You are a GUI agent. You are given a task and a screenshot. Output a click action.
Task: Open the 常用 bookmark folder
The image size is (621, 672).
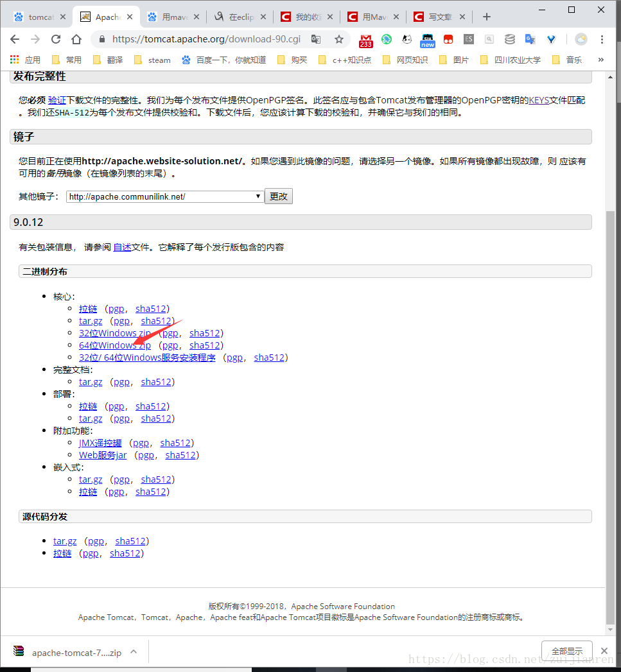(67, 60)
